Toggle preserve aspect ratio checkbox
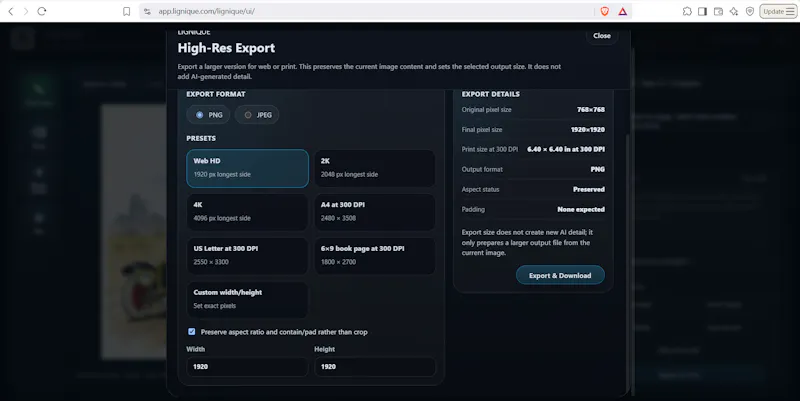800x401 pixels. 192,332
